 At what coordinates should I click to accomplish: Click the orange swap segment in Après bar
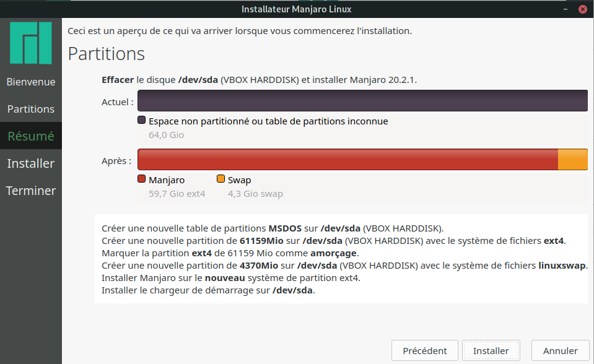tap(573, 160)
